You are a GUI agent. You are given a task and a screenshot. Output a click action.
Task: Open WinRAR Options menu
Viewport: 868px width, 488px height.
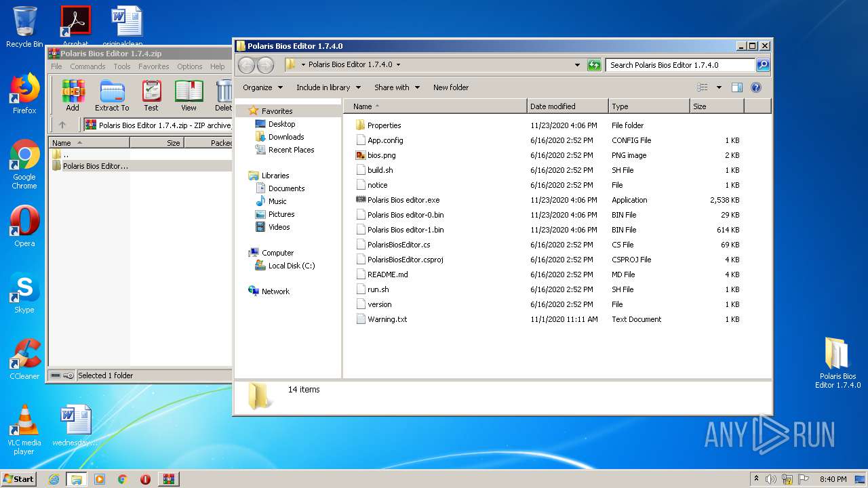[190, 66]
